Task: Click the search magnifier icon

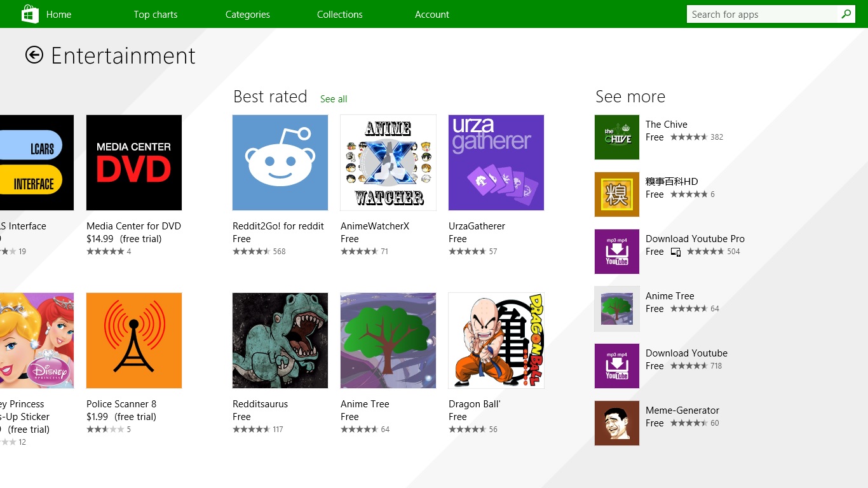Action: pos(846,14)
